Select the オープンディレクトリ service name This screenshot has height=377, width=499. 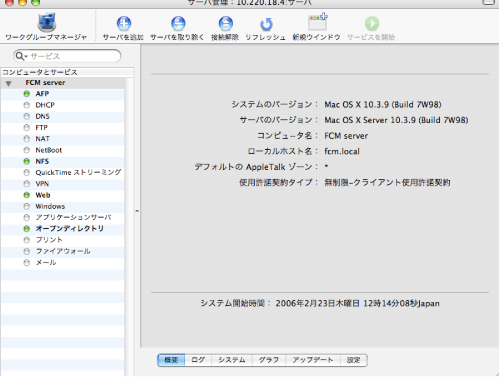pos(70,229)
